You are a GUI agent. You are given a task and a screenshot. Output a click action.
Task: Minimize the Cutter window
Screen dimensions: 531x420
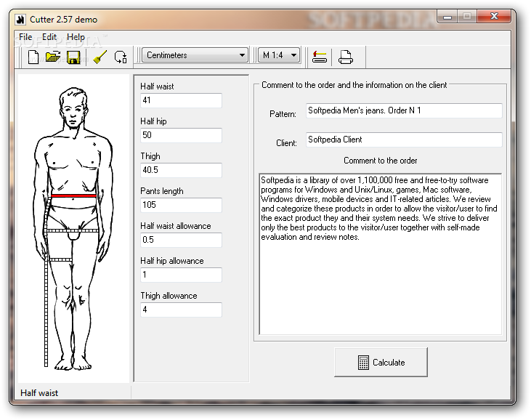click(447, 16)
